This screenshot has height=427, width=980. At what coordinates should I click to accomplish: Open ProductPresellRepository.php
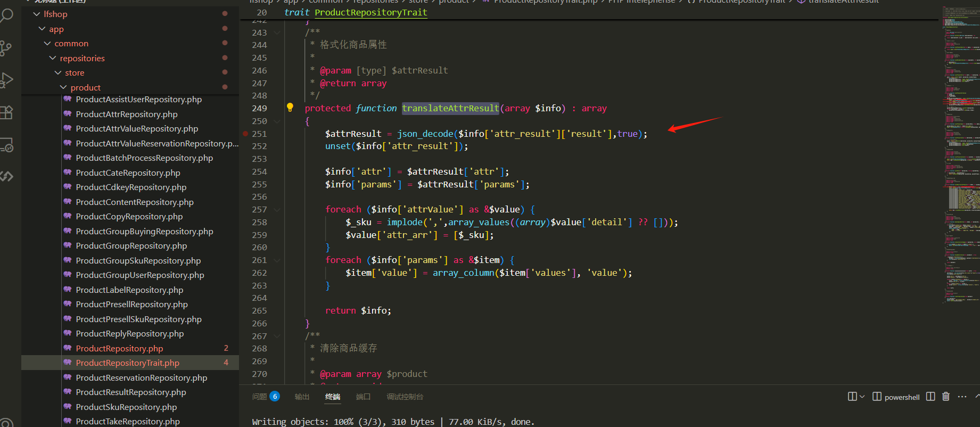(x=131, y=304)
